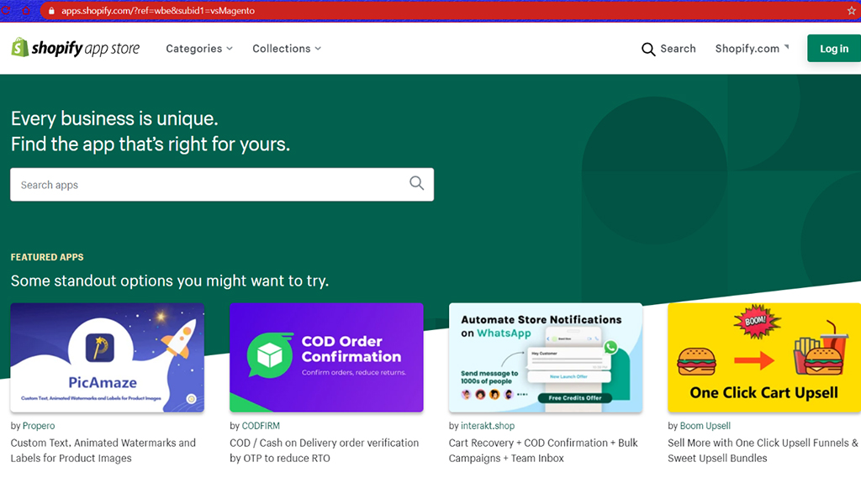This screenshot has width=861, height=504.
Task: Follow the interakt.shop developer link
Action: click(x=488, y=426)
